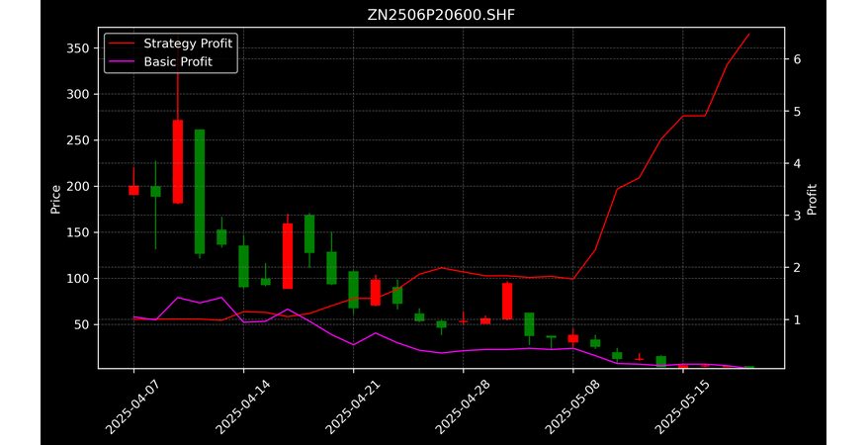The height and width of the screenshot is (445, 868).
Task: Click the red Strategy Profit legend line
Action: pyautogui.click(x=122, y=44)
